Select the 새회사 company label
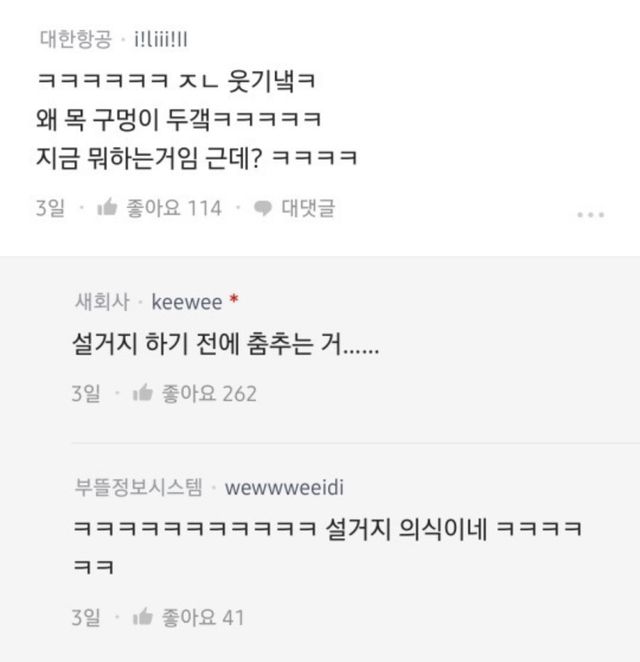640x662 pixels. click(102, 302)
